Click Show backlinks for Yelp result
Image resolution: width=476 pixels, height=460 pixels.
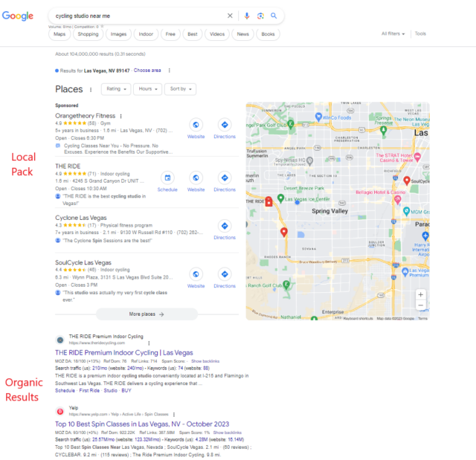(x=227, y=433)
